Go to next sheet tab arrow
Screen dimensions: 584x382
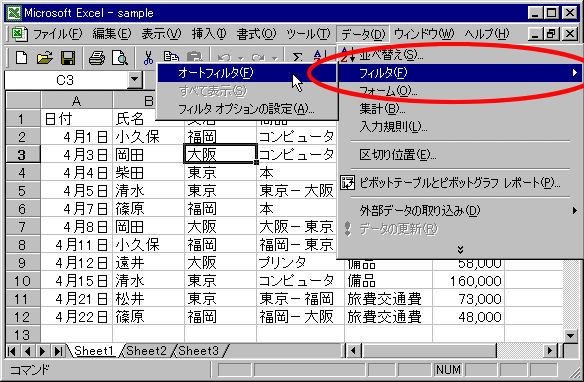[x=43, y=351]
